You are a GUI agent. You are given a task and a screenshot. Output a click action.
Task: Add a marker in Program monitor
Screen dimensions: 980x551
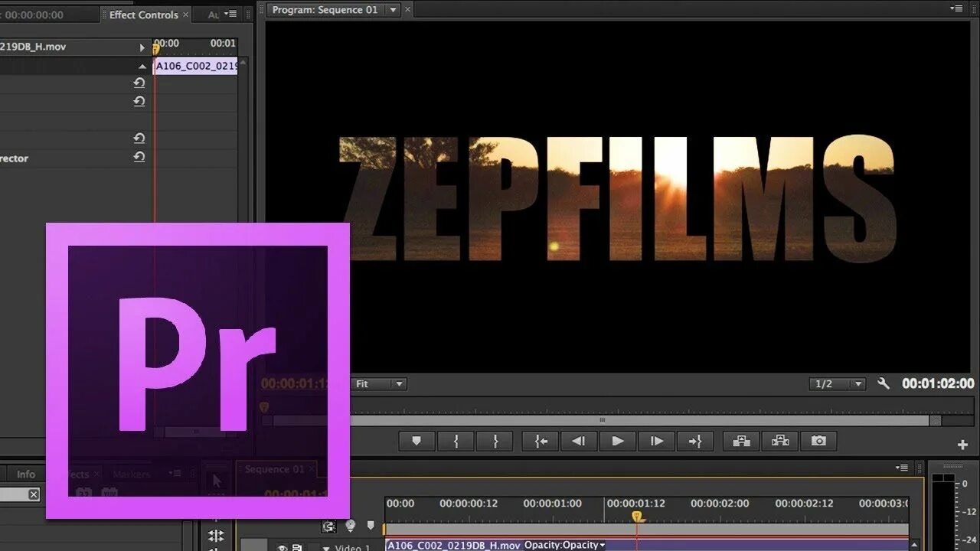click(x=416, y=441)
